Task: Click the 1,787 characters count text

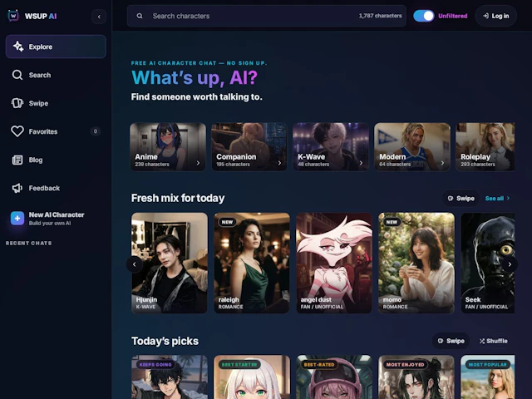Action: coord(381,16)
